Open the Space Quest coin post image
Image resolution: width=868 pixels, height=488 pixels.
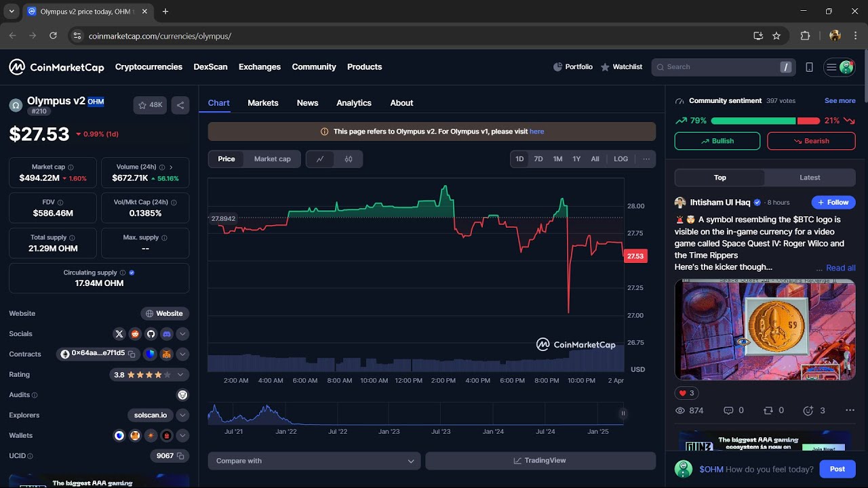coord(765,329)
